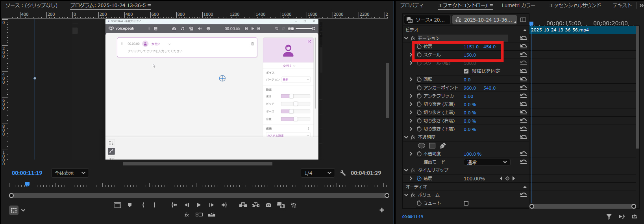Toggle the ミュート checkbox

[466, 203]
